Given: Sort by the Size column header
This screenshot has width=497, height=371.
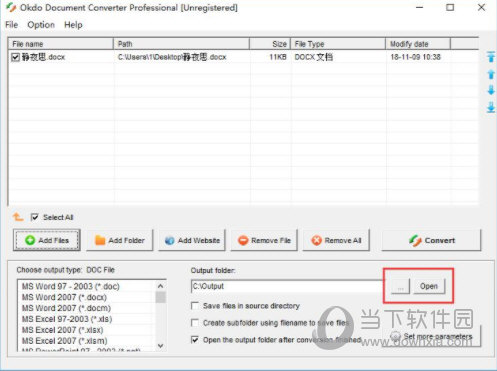Looking at the screenshot, I should coord(270,44).
